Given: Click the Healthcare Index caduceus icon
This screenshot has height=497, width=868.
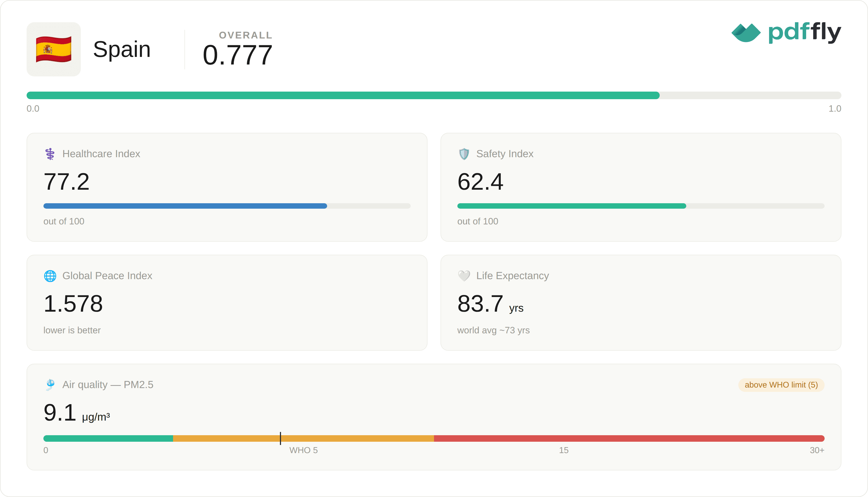Looking at the screenshot, I should pos(50,154).
